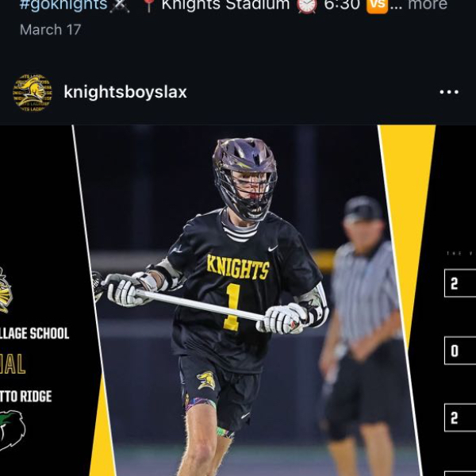Tap the Knights jersey number 1
Image resolution: width=476 pixels, height=476 pixels.
click(232, 307)
